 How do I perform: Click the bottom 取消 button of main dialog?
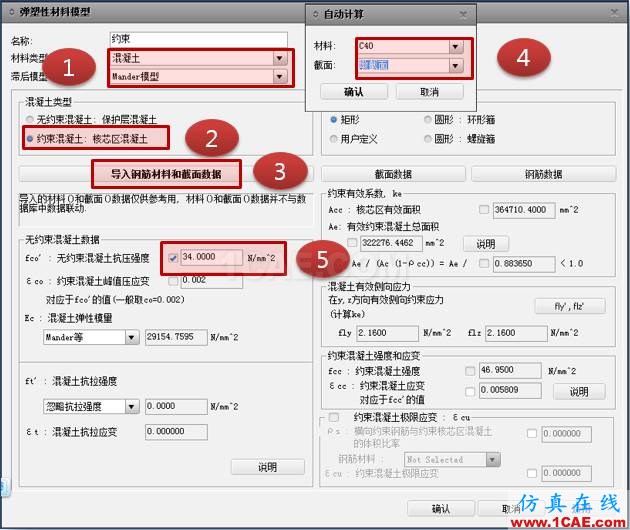[511, 509]
